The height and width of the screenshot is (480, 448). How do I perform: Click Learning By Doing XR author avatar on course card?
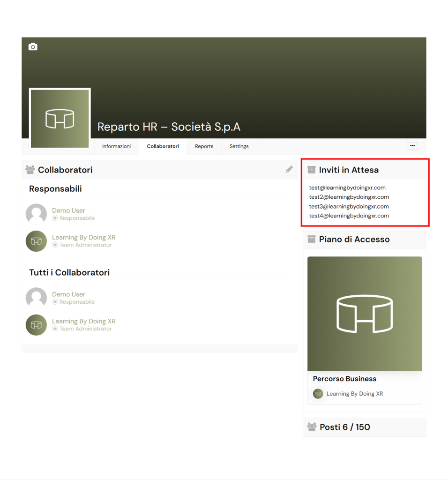click(x=318, y=394)
